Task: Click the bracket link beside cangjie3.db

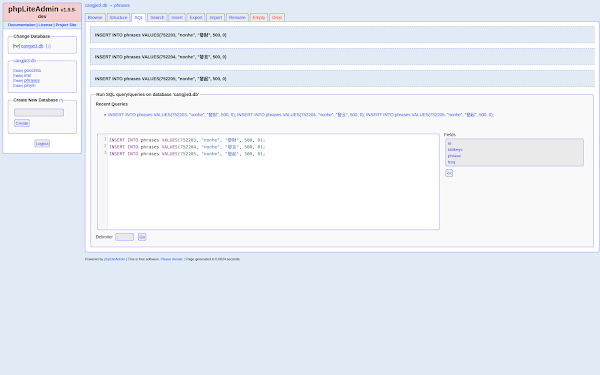Action: point(48,46)
